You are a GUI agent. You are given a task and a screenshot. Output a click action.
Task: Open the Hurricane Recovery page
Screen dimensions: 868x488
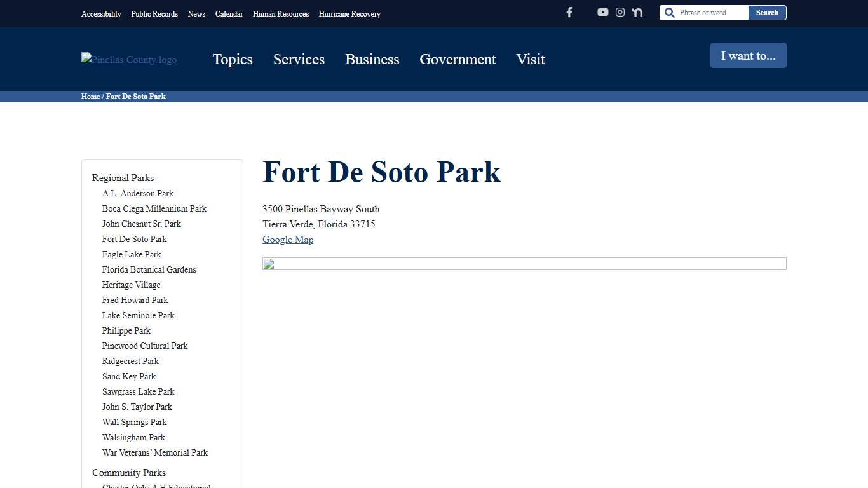(349, 13)
